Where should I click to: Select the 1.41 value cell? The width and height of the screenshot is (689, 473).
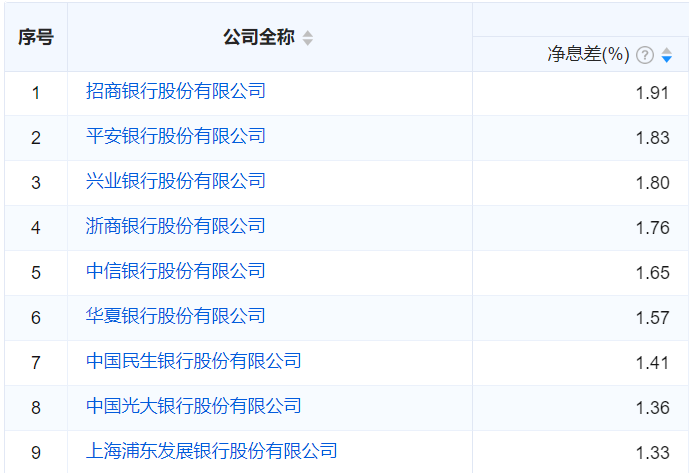pos(580,363)
